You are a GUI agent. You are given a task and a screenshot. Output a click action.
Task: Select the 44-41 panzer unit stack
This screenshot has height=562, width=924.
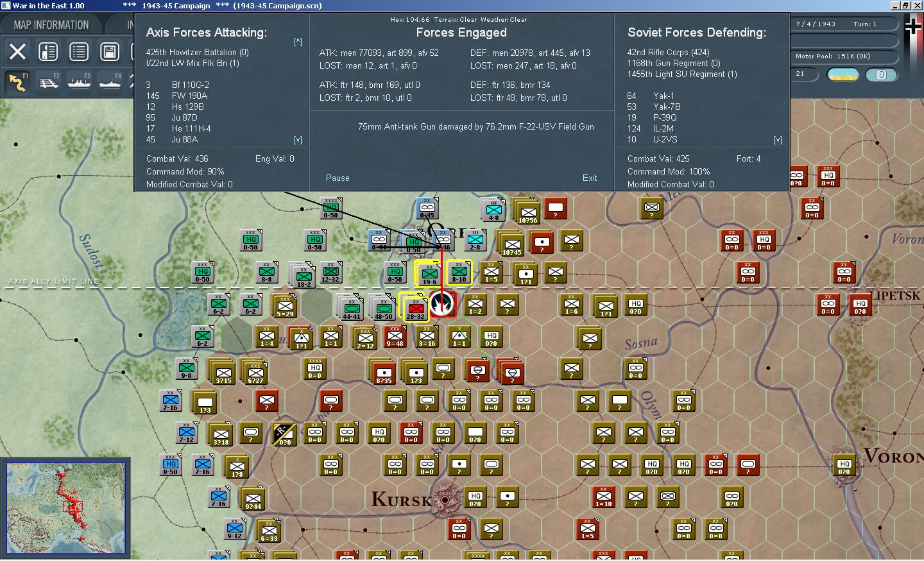pos(351,307)
